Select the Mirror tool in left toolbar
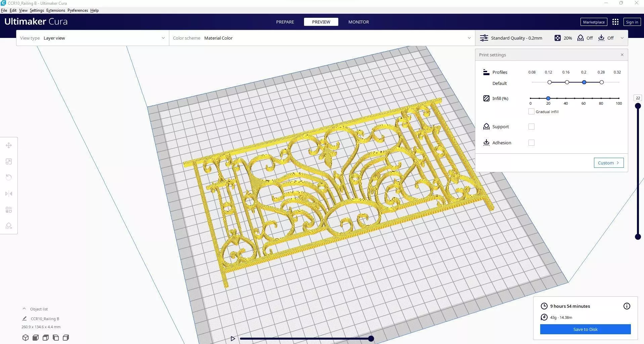Viewport: 644px width, 344px height. (x=9, y=194)
